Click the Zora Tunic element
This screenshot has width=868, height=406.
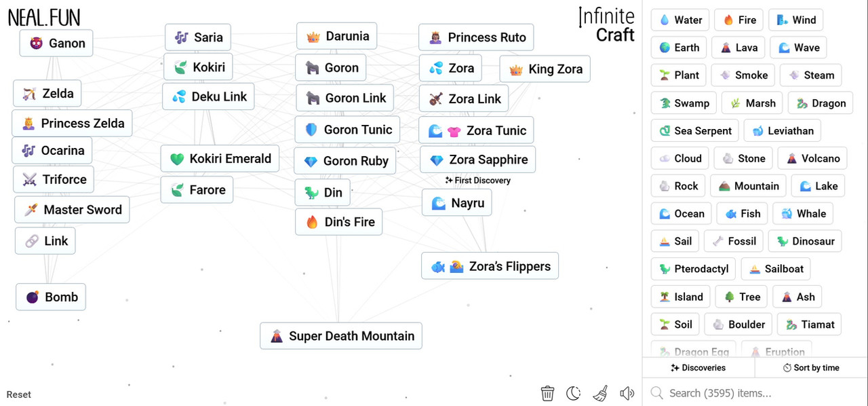(477, 130)
